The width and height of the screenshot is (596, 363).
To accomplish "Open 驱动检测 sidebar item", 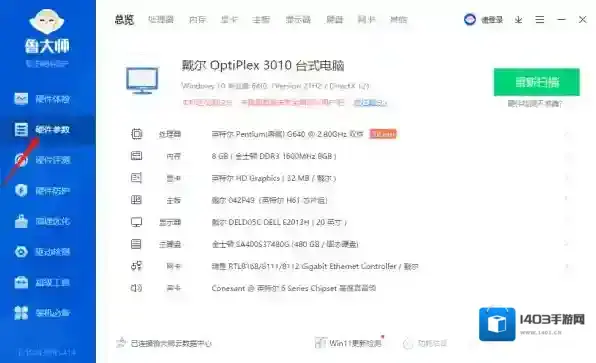I will [42, 252].
